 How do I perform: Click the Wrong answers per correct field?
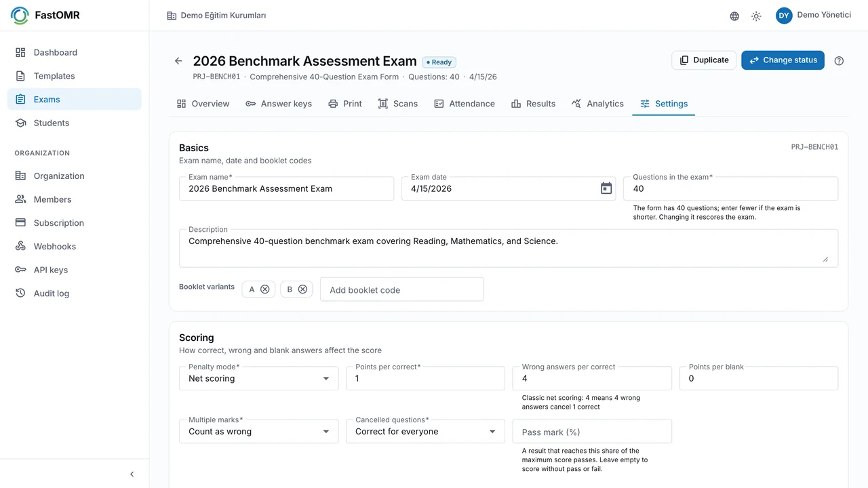pos(592,378)
